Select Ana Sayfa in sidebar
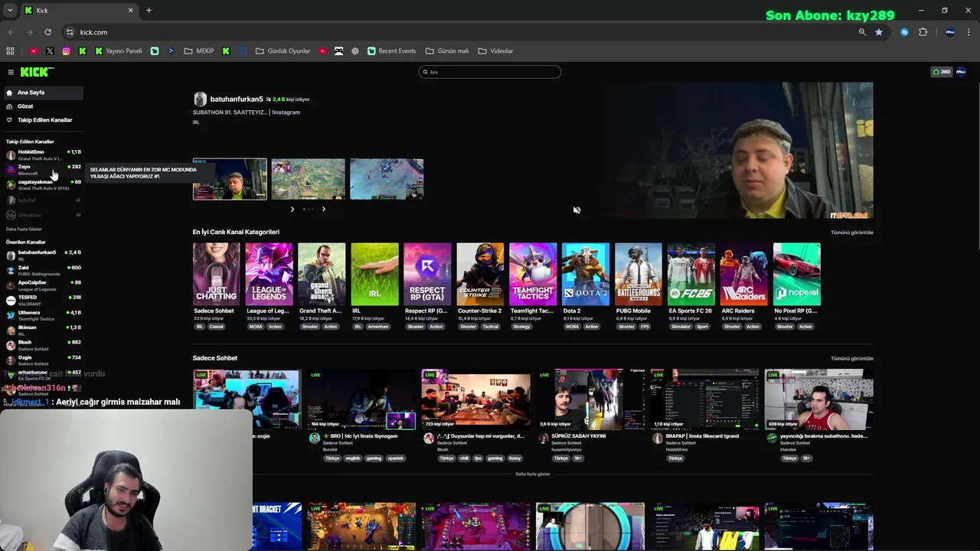Image resolution: width=980 pixels, height=551 pixels. (x=42, y=93)
